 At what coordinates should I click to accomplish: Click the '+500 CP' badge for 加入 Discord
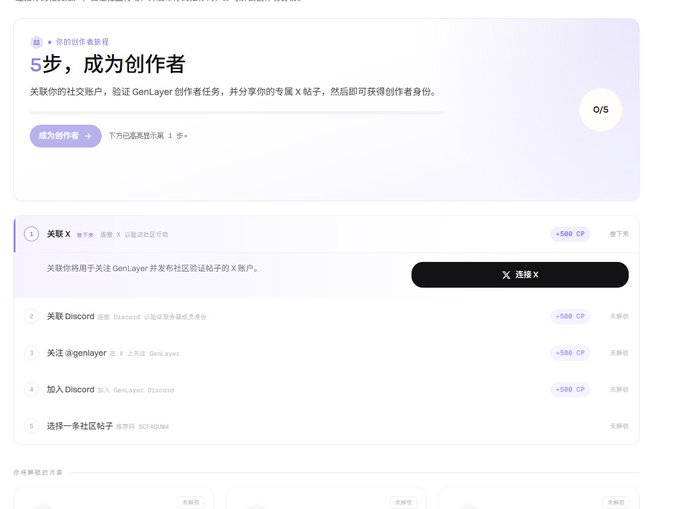[570, 389]
